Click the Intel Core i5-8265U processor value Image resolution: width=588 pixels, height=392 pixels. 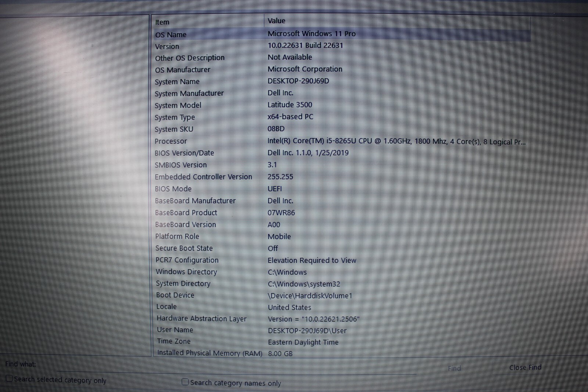coord(396,142)
